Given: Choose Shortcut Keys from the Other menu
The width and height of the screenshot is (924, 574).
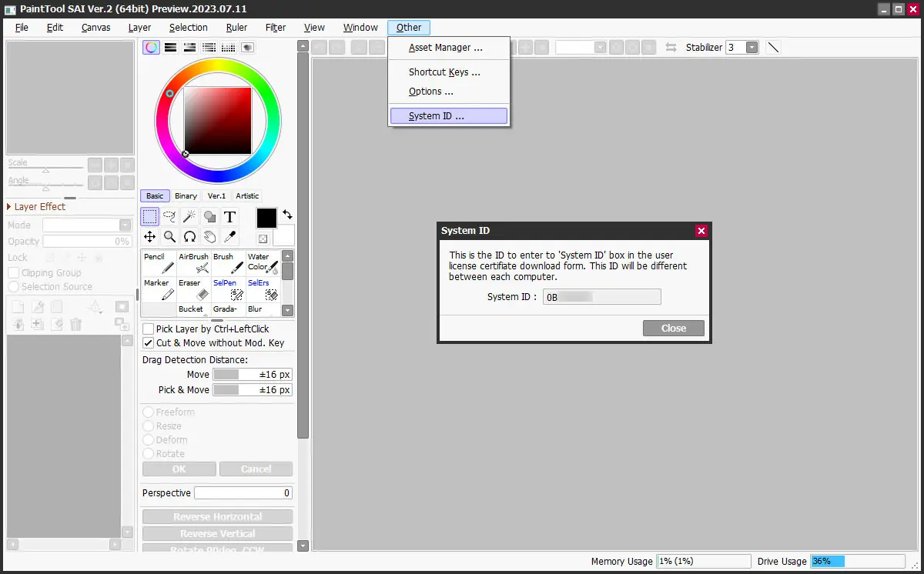Looking at the screenshot, I should (x=448, y=72).
